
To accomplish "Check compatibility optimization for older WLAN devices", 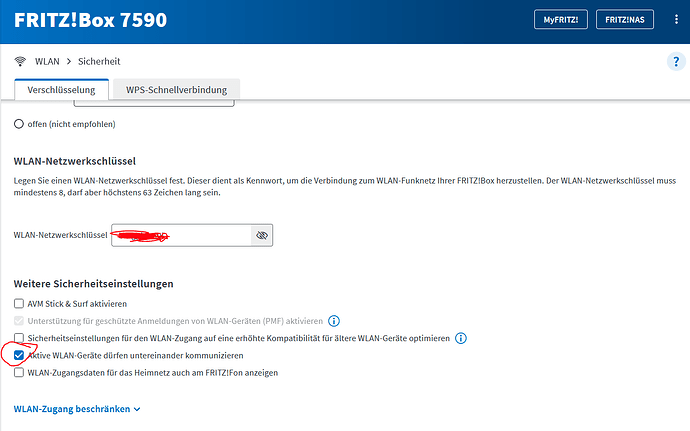I will tap(18, 338).
